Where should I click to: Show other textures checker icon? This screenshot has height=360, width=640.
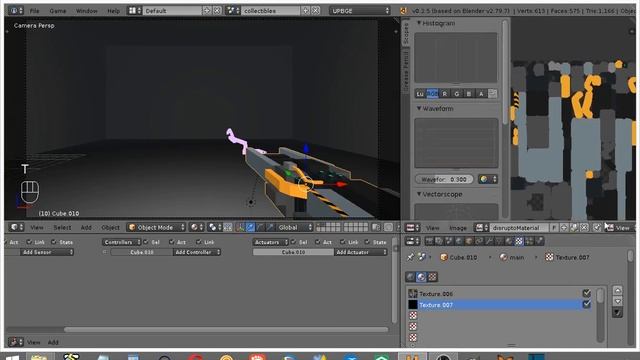point(432,277)
